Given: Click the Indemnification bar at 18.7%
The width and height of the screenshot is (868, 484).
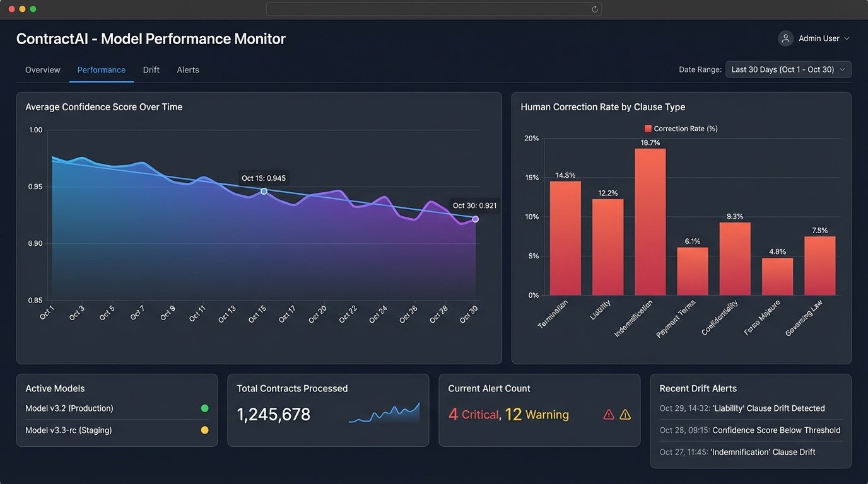Looking at the screenshot, I should coord(650,222).
